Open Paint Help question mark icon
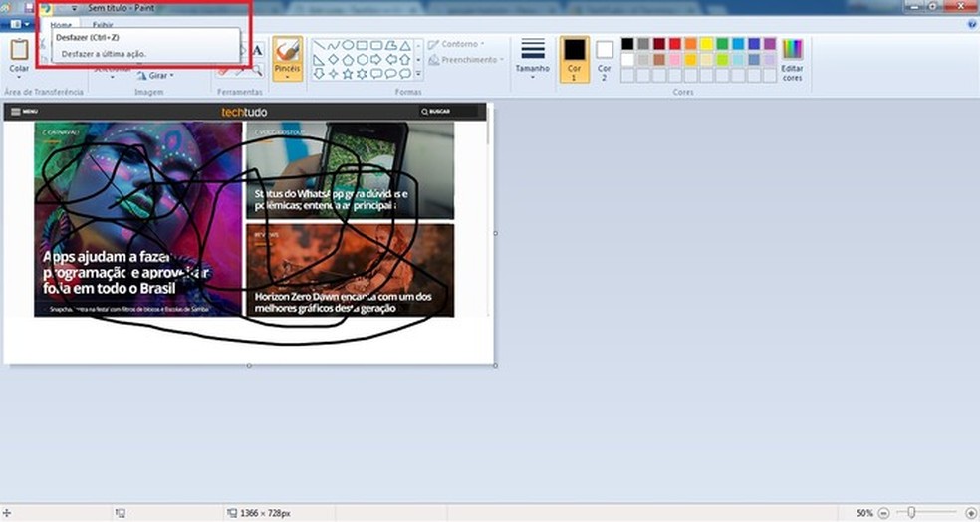Image resolution: width=980 pixels, height=522 pixels. point(972,24)
